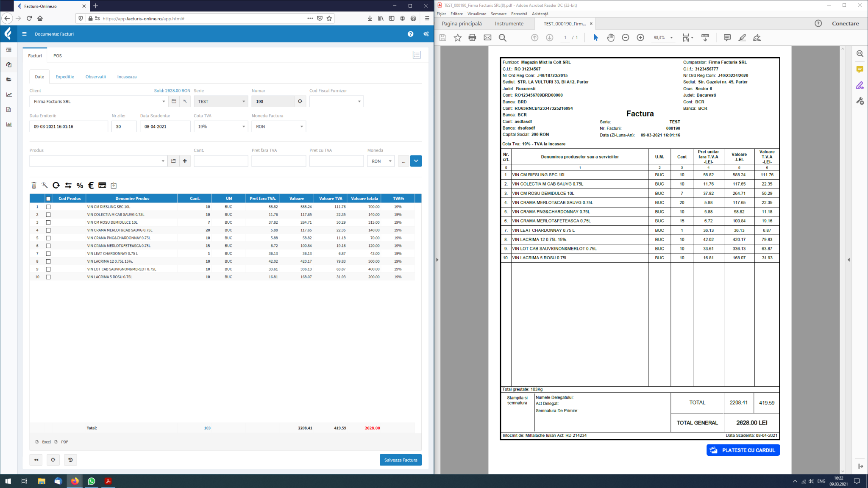Screen dimensions: 868x488
Task: Click the Nr zile input field with 30
Action: click(124, 126)
